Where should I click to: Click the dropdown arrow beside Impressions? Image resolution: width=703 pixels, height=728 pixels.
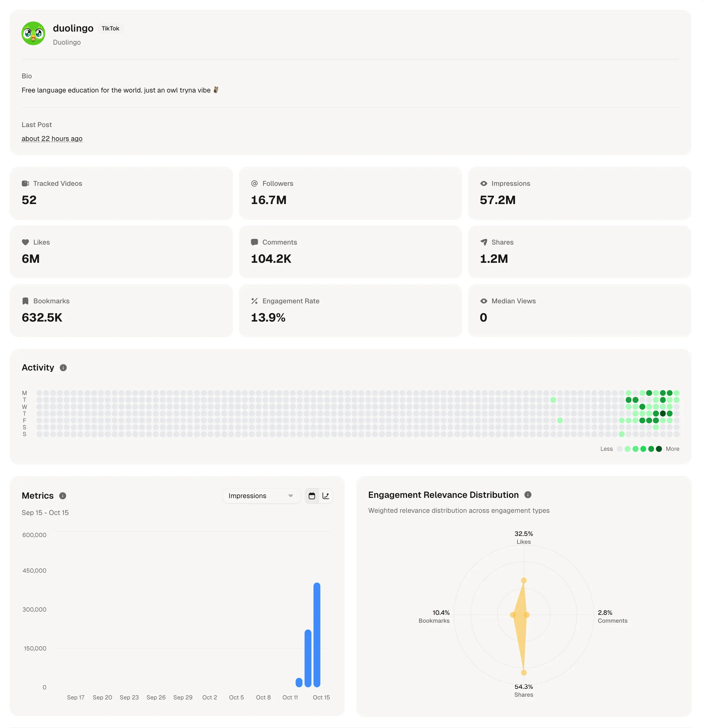(x=290, y=496)
